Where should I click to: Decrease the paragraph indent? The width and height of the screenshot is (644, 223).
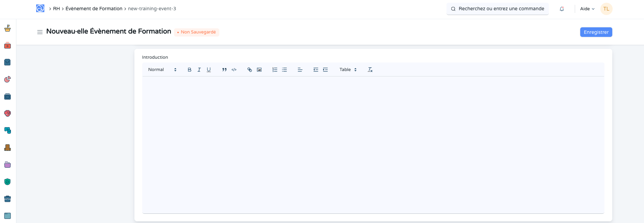tap(316, 70)
